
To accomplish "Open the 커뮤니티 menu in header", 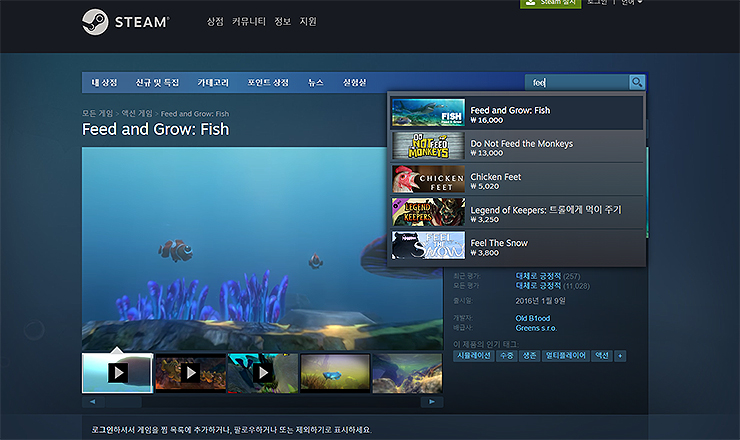I will 249,22.
